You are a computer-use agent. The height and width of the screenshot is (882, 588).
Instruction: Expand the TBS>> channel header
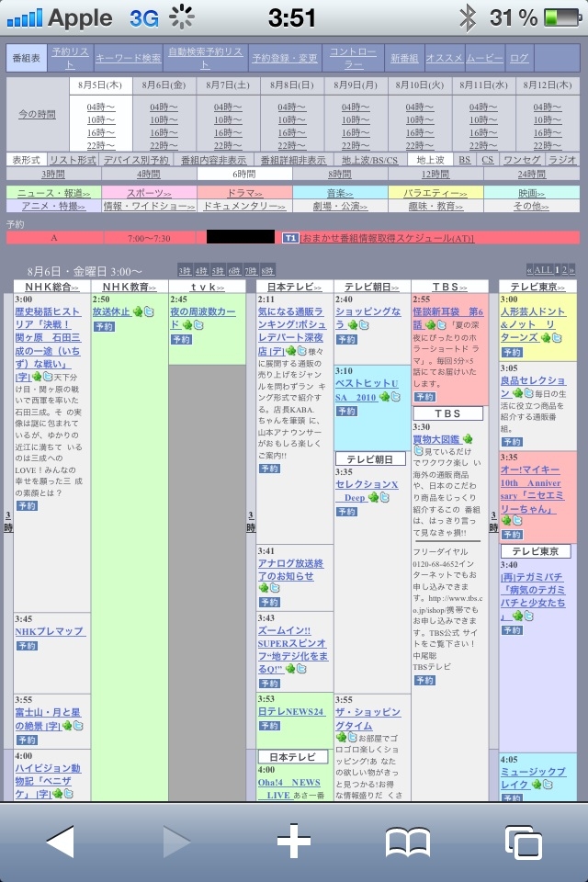coord(449,287)
